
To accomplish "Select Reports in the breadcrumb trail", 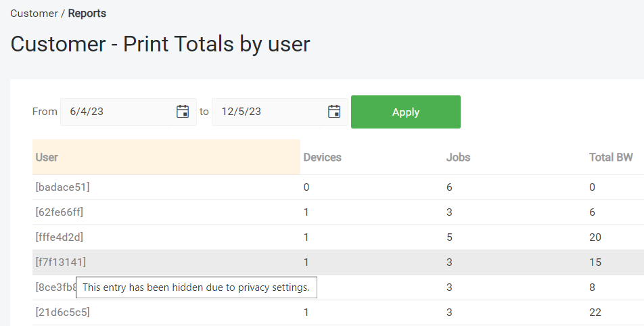I will click(87, 14).
